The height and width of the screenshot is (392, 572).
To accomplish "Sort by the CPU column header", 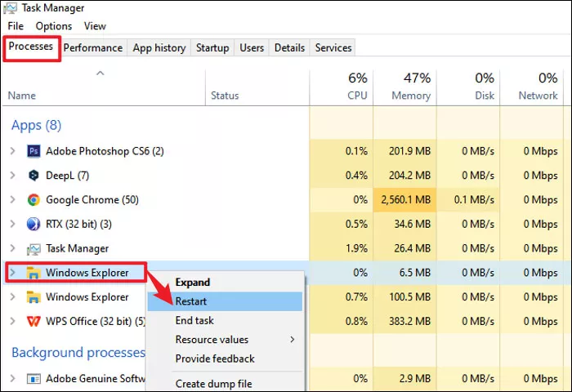I will [342, 87].
